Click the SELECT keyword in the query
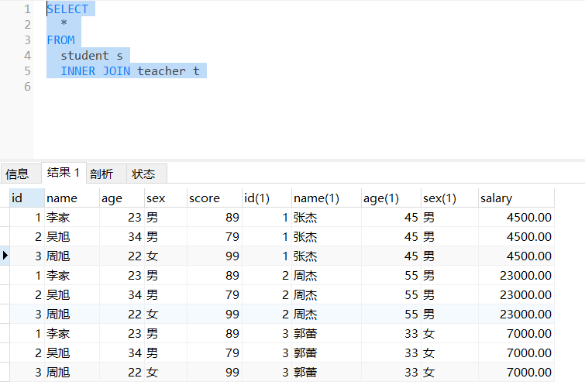The image size is (585, 392). tap(67, 9)
